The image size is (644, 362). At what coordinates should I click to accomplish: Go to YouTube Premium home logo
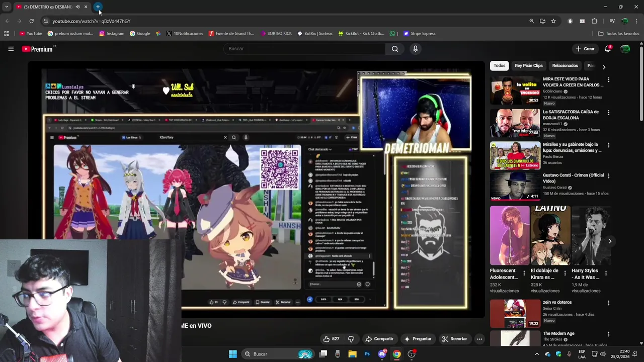[x=38, y=49]
